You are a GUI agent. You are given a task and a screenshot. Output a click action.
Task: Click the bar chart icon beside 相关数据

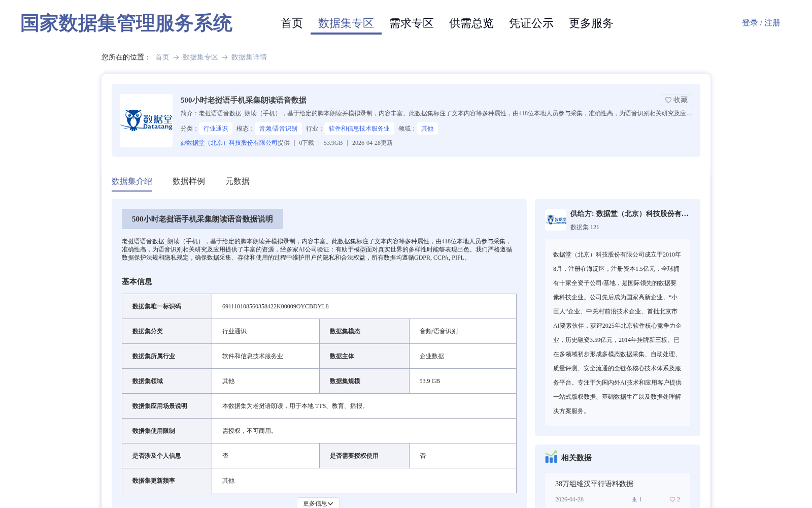click(551, 457)
